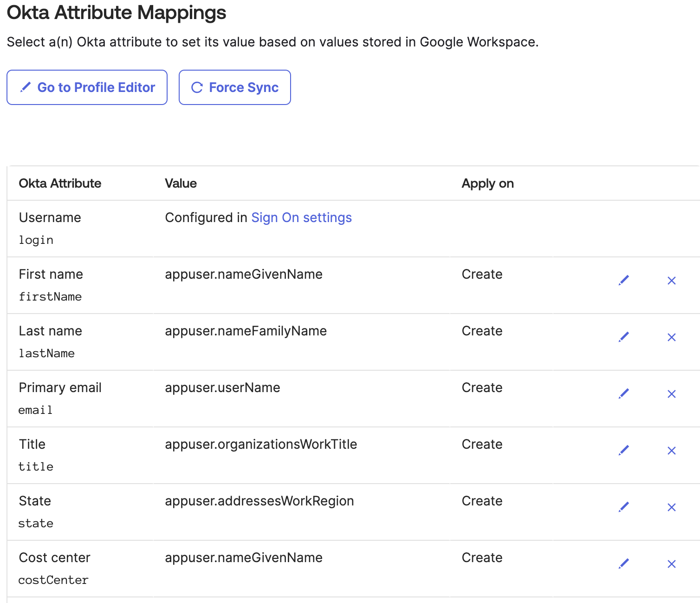Click the Force Sync button
Image resolution: width=700 pixels, height=603 pixels.
pos(234,87)
